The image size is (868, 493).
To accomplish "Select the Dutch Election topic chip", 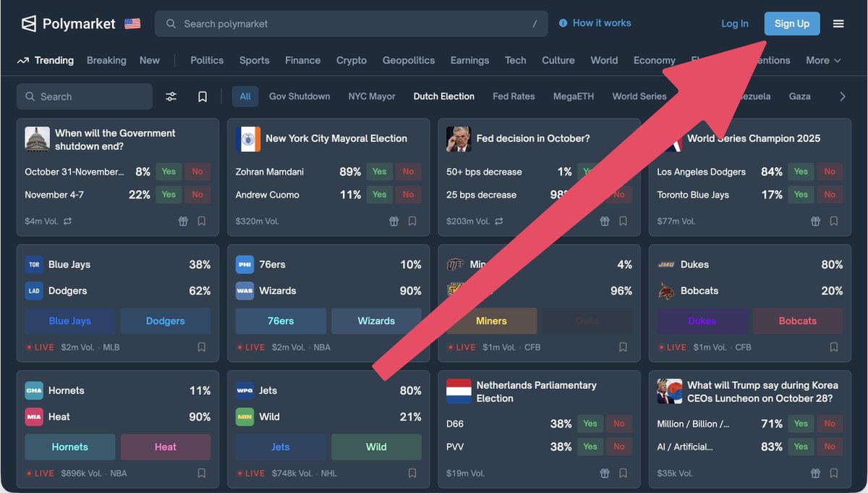I will pyautogui.click(x=444, y=96).
